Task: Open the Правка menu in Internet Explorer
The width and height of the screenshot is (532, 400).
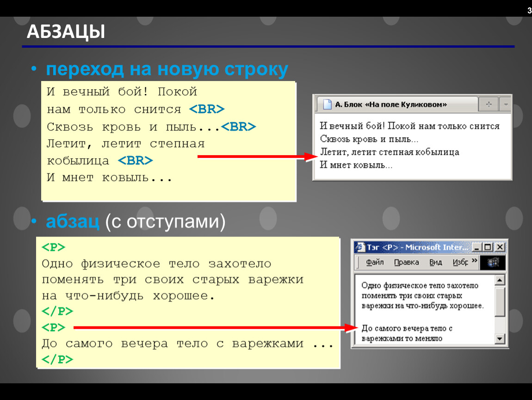Action: tap(406, 262)
